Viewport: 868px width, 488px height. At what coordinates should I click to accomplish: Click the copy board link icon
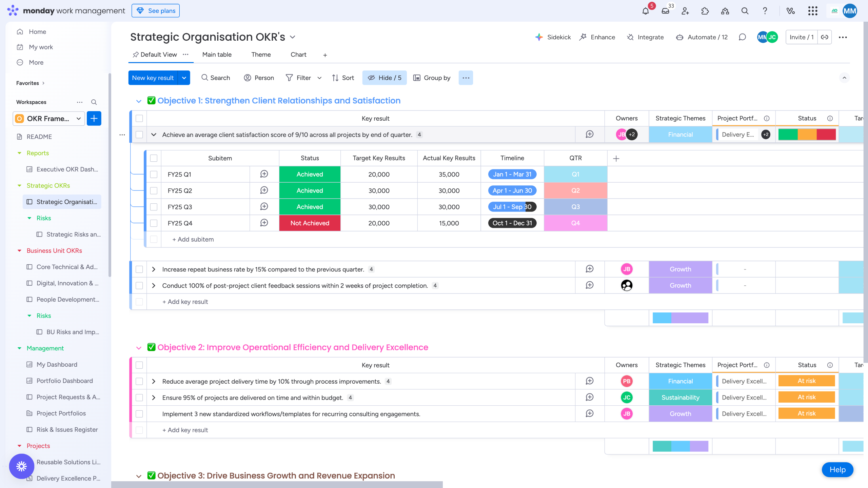coord(825,37)
